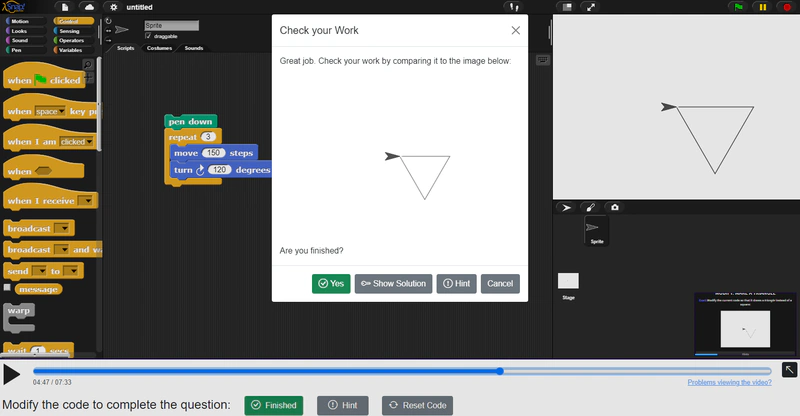Check the message variable watcher box
800x416 pixels.
pyautogui.click(x=8, y=288)
